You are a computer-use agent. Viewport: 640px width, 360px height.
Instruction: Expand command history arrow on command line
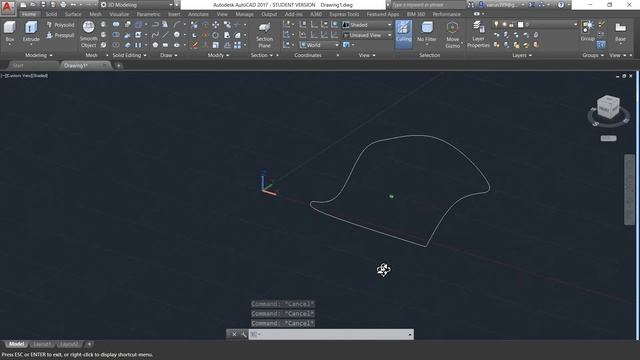coord(410,335)
